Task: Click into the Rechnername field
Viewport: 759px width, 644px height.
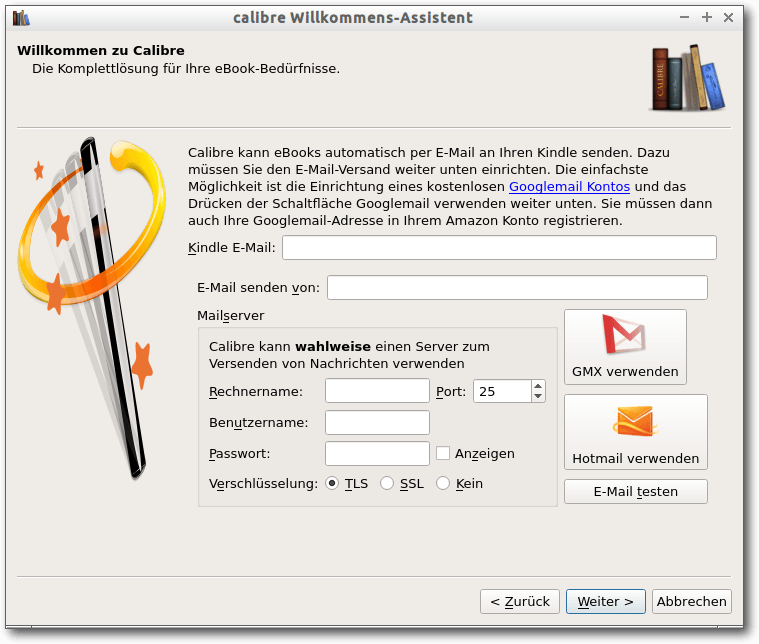Action: pyautogui.click(x=377, y=391)
